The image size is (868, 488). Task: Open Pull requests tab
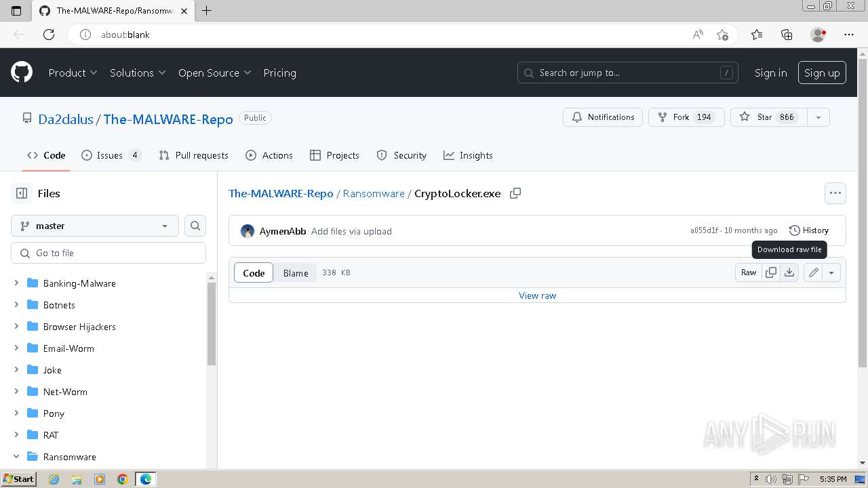[x=193, y=155]
